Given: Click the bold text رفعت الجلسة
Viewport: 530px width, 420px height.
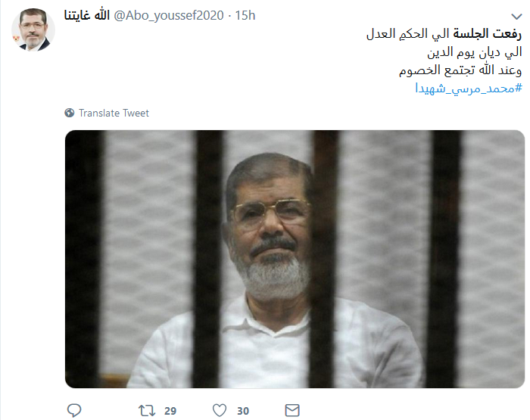Looking at the screenshot, I should click(x=487, y=34).
